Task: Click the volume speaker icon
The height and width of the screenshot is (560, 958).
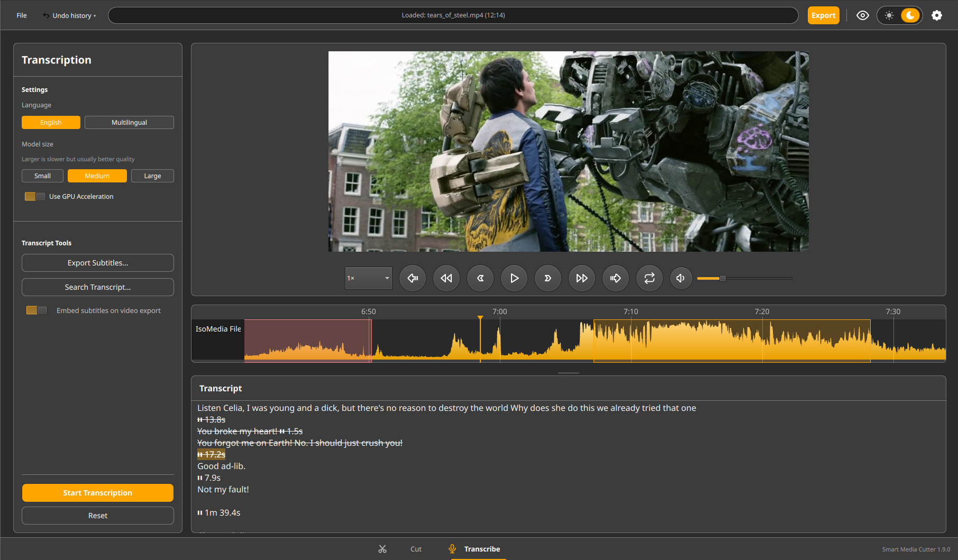Action: 681,278
